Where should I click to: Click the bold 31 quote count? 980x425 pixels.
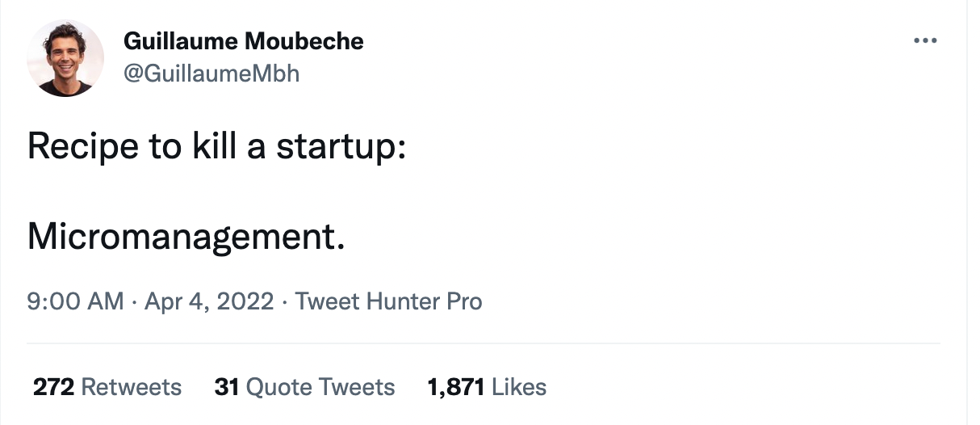(x=227, y=387)
